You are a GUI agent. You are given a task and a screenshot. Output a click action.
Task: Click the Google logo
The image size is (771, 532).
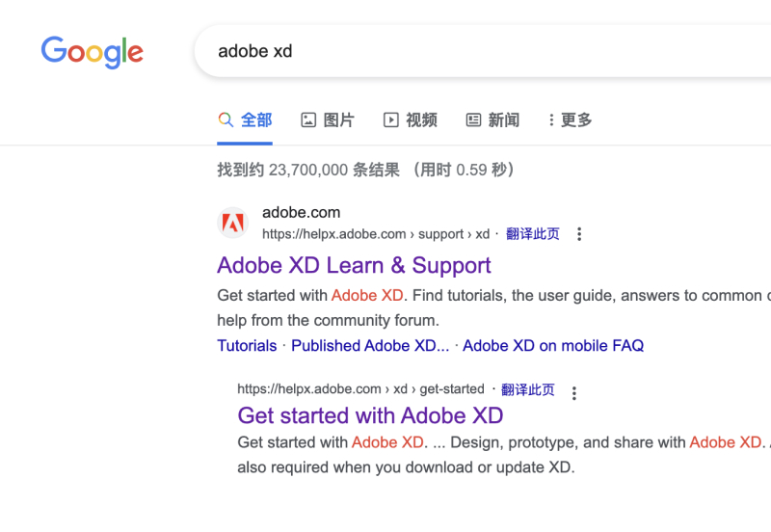point(92,51)
